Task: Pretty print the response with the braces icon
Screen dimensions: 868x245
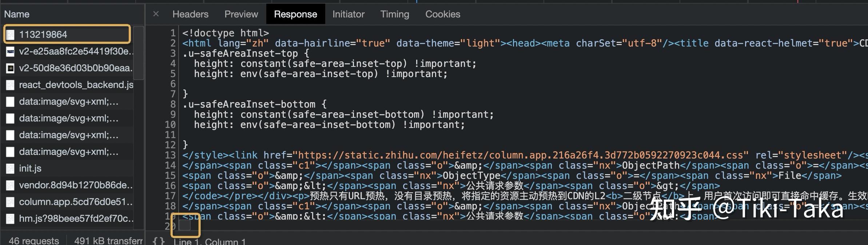Action: pos(159,241)
